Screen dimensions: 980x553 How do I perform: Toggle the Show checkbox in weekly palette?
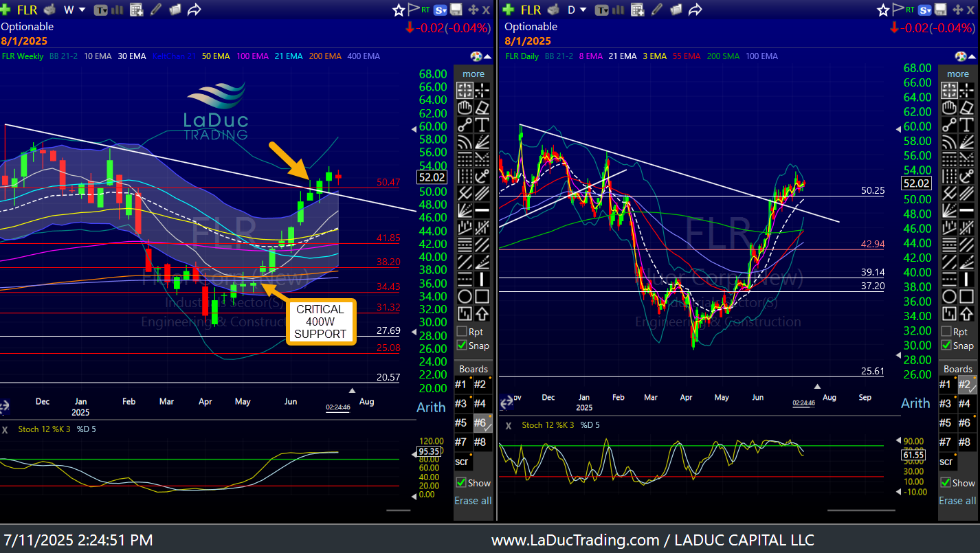pos(462,482)
